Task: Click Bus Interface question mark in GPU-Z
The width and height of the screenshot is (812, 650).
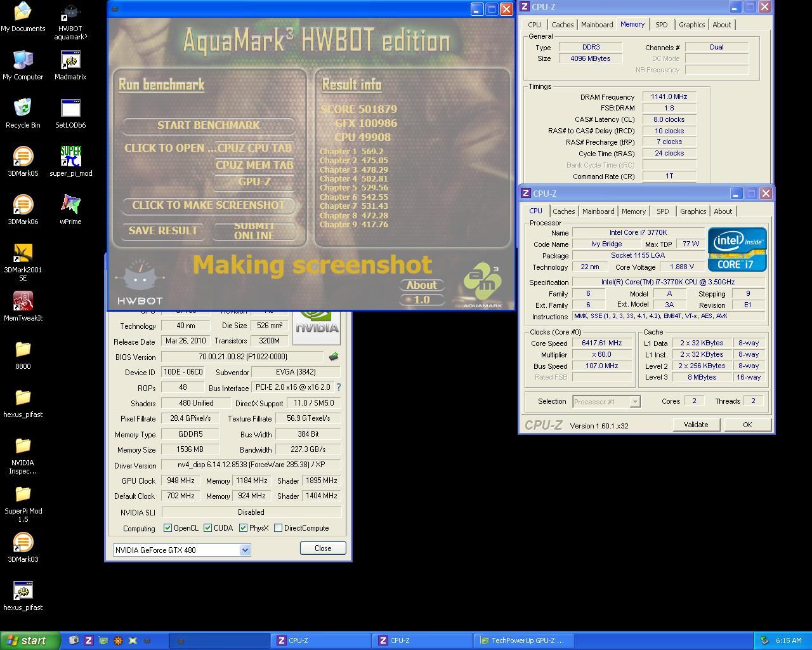Action: pos(338,387)
